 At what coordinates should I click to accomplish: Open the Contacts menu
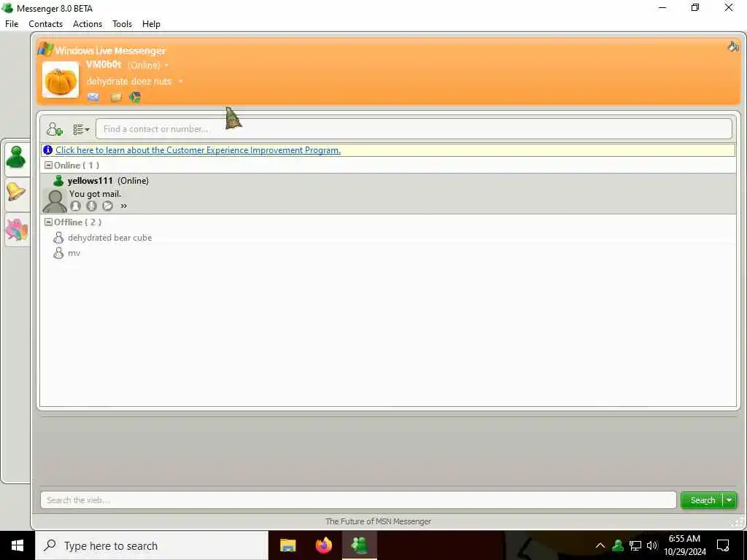click(x=46, y=24)
